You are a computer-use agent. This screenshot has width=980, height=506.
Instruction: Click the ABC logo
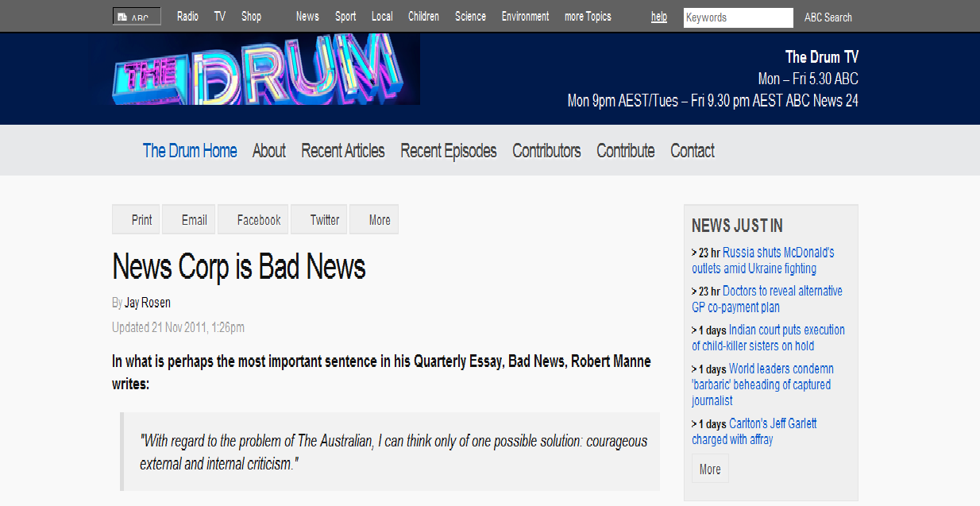coord(136,14)
